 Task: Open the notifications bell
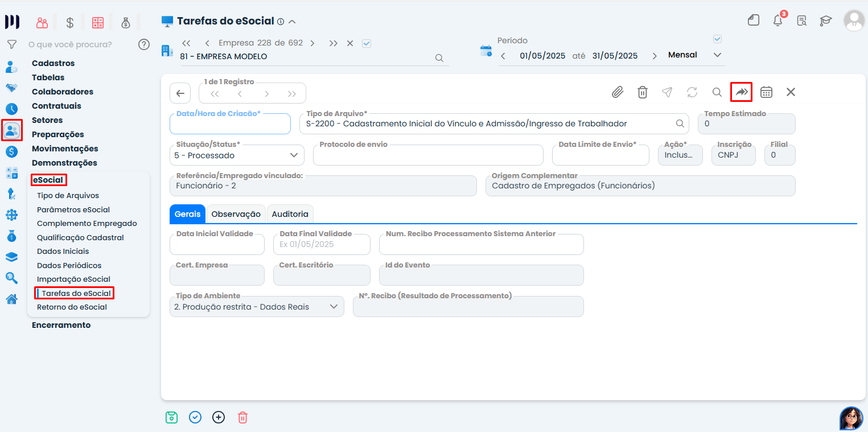click(778, 21)
